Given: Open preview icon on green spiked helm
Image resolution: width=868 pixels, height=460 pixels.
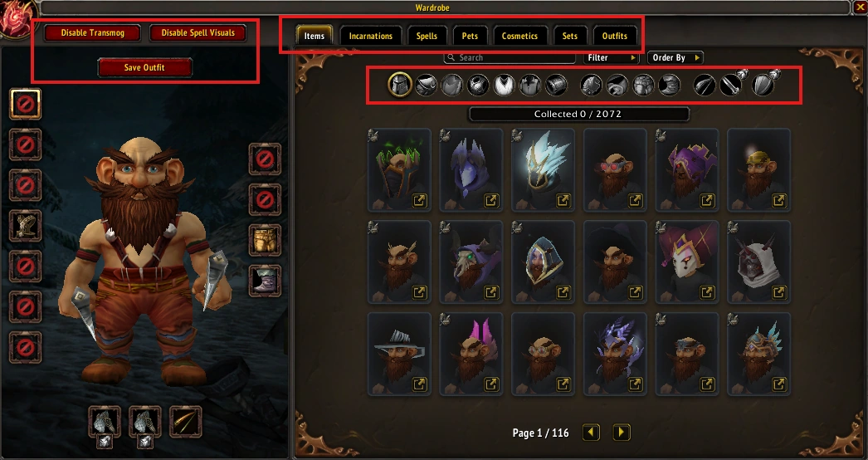Looking at the screenshot, I should pyautogui.click(x=420, y=201).
